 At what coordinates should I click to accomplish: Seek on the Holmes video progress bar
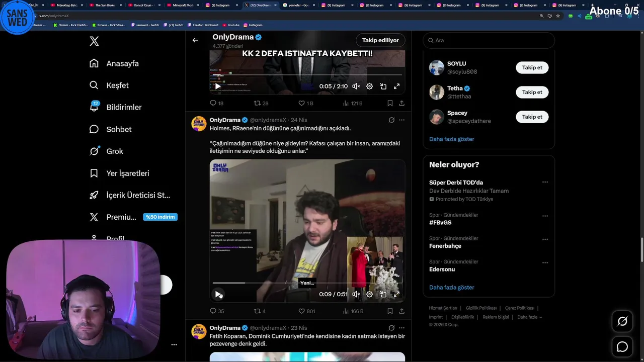tap(307, 283)
